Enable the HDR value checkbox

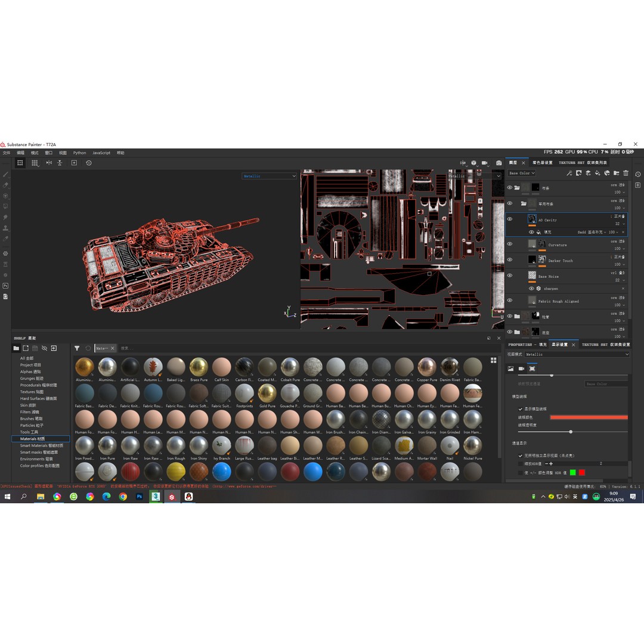click(x=521, y=464)
